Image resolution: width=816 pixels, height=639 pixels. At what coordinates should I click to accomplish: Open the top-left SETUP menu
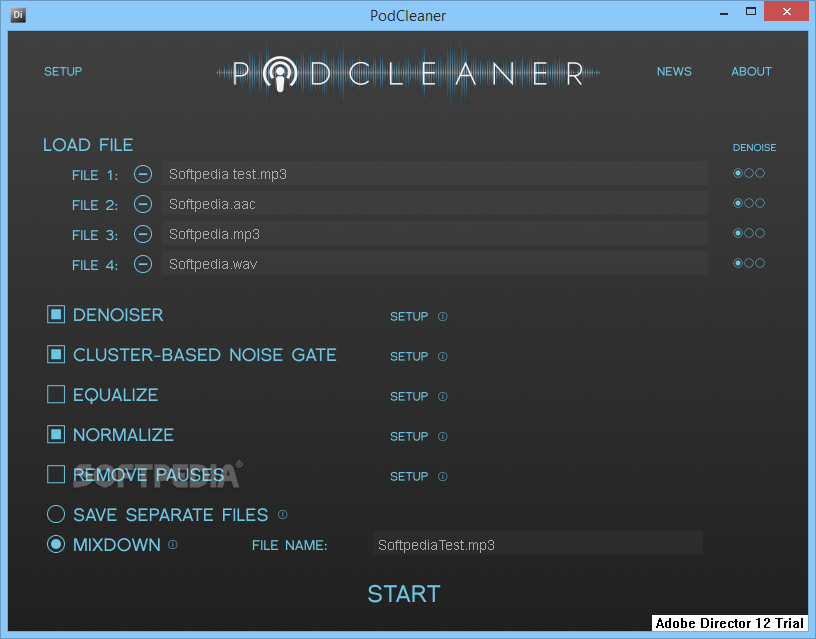63,71
